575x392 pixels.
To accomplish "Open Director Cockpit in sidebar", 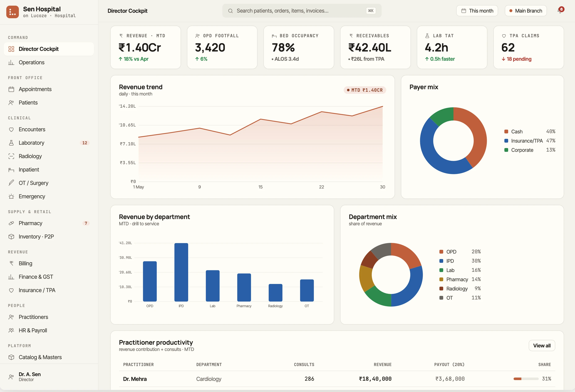I will (49, 49).
